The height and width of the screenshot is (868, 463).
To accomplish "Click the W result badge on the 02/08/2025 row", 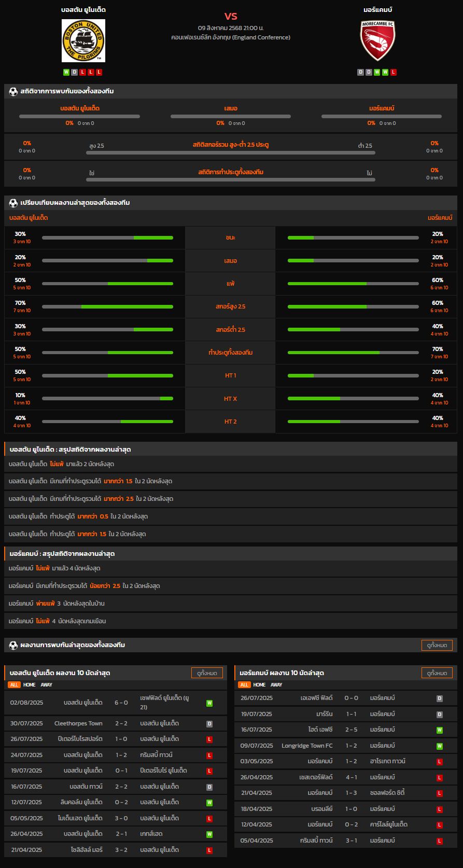I will 209,703.
